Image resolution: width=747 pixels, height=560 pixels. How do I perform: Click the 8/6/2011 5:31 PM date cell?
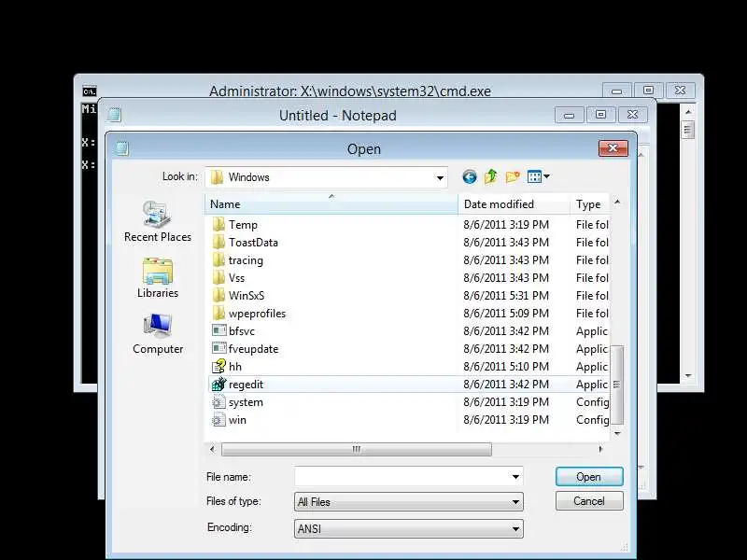(x=506, y=296)
